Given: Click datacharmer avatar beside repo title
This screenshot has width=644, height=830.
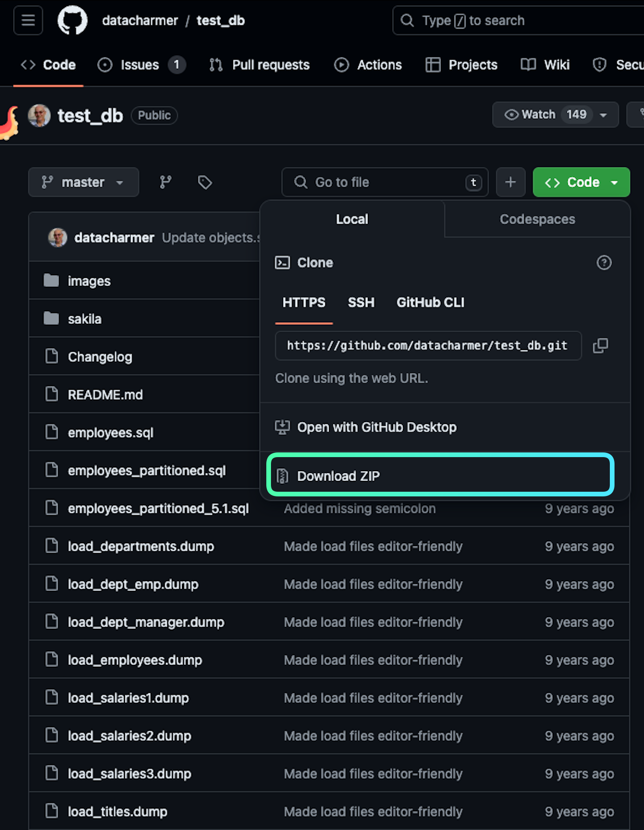Looking at the screenshot, I should [39, 116].
